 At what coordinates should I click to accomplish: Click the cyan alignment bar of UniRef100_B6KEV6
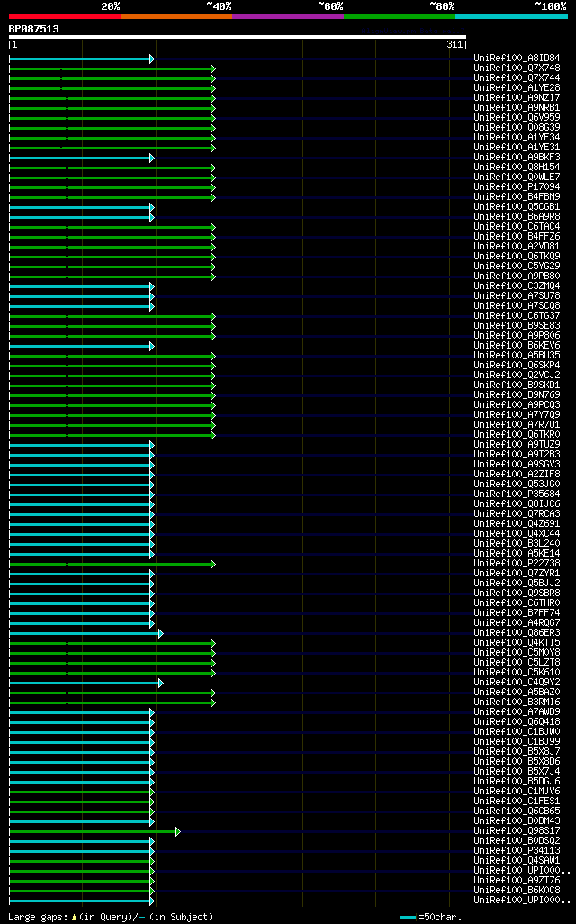click(82, 346)
